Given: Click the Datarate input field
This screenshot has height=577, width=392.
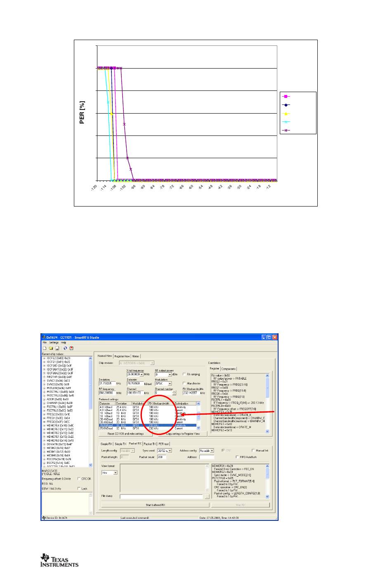Looking at the screenshot, I should point(135,384).
